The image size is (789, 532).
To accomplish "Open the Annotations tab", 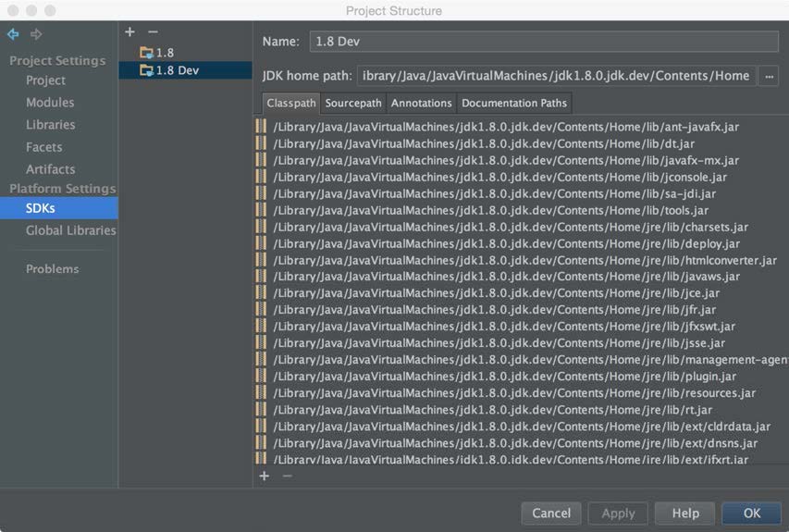I will click(x=421, y=104).
